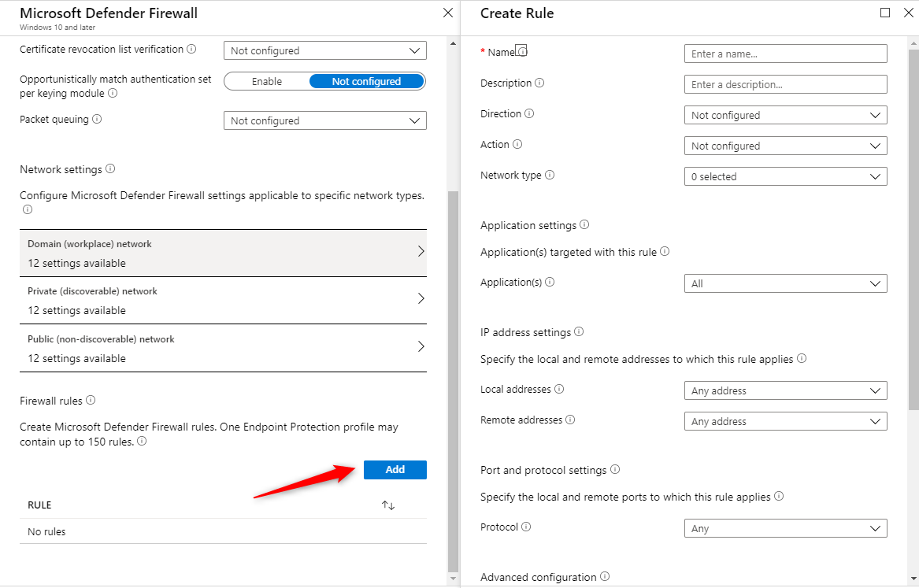Viewport: 919px width, 588px height.
Task: Click info icon beside Action label
Action: click(517, 143)
